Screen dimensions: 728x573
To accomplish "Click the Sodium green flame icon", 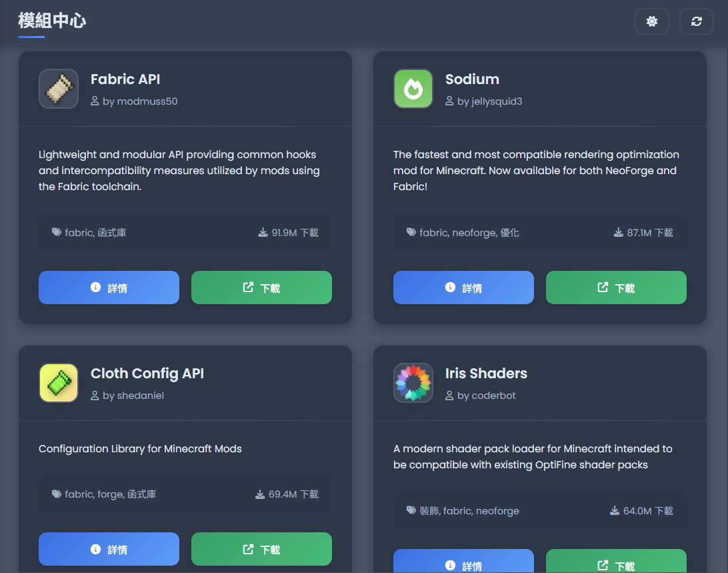I will point(413,89).
